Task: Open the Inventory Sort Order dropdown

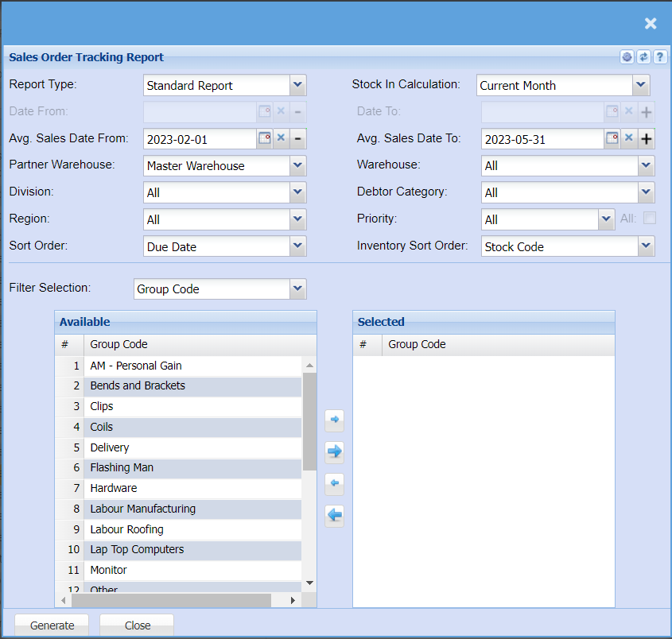Action: (x=646, y=246)
